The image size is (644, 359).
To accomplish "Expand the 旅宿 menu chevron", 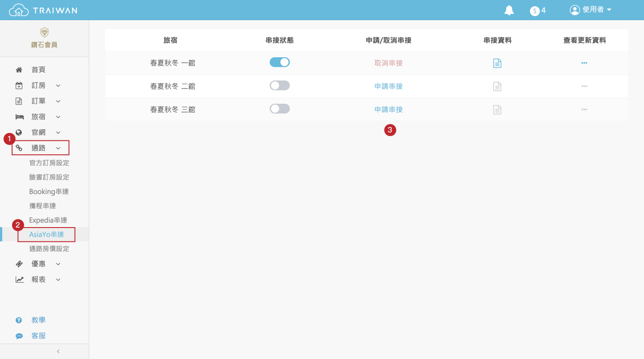I will point(58,117).
